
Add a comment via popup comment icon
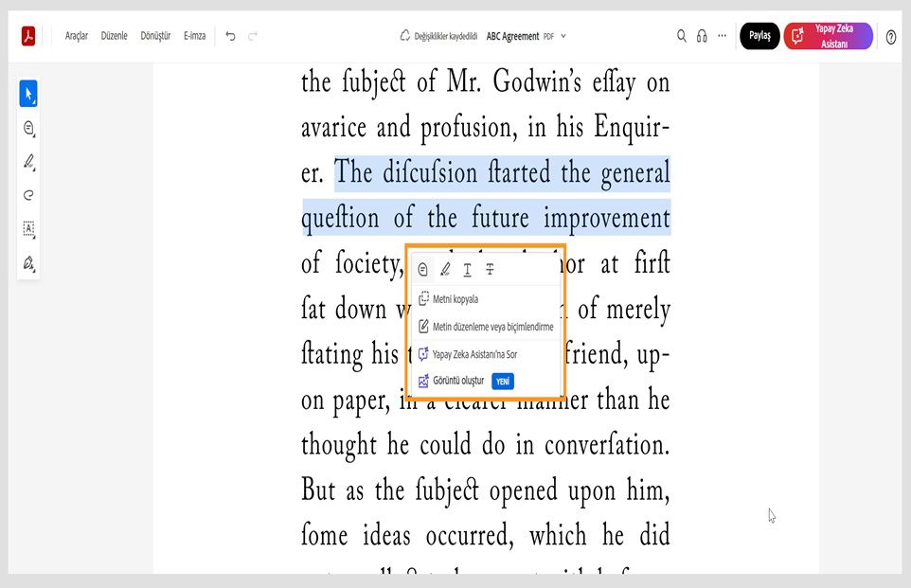click(x=423, y=270)
